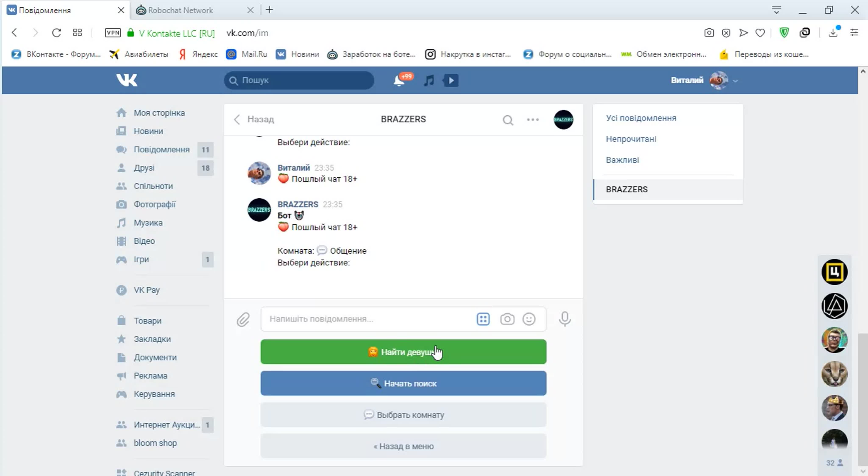Click the Выбрать комнату button
This screenshot has height=476, width=868.
coord(403,415)
